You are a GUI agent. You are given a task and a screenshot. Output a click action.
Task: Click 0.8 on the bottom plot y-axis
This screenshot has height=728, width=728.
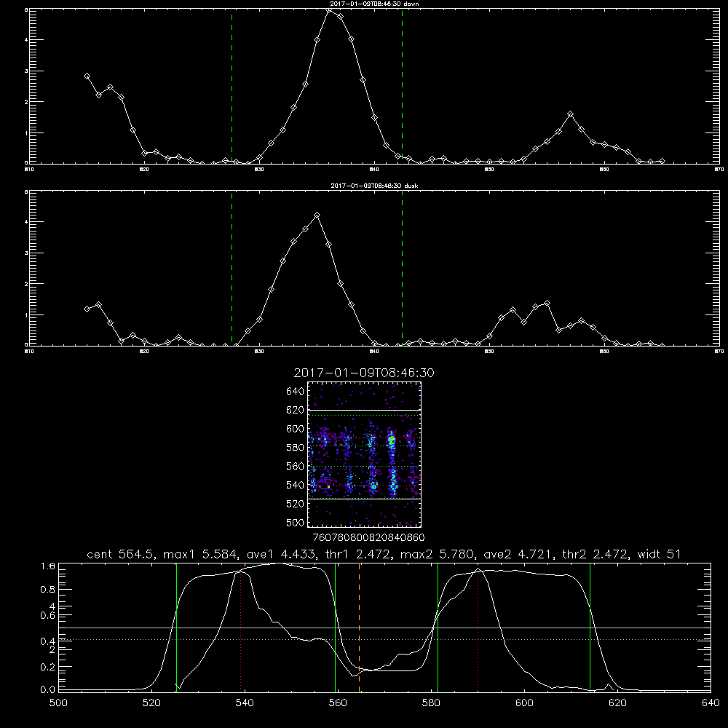48,589
